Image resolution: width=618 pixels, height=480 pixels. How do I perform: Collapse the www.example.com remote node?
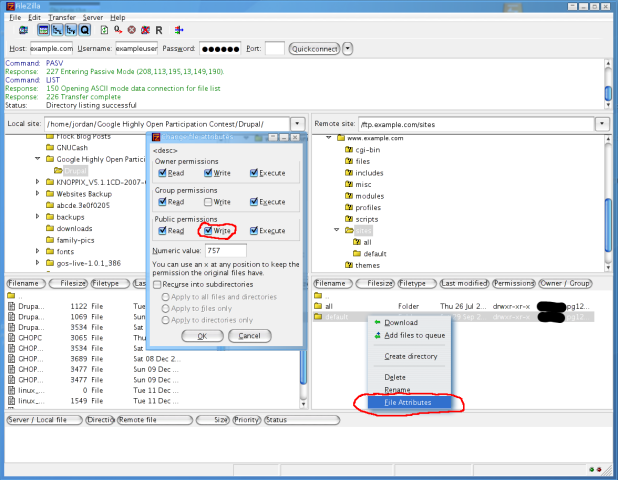(x=328, y=138)
